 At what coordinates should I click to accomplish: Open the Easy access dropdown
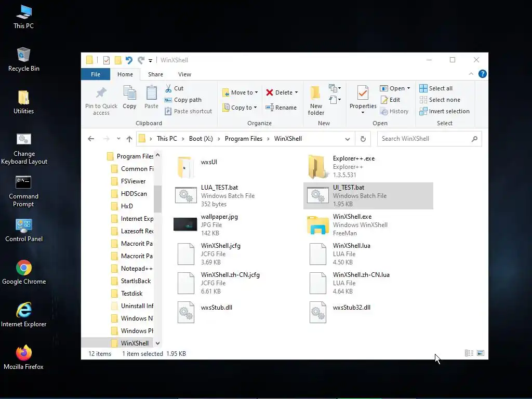tap(335, 100)
